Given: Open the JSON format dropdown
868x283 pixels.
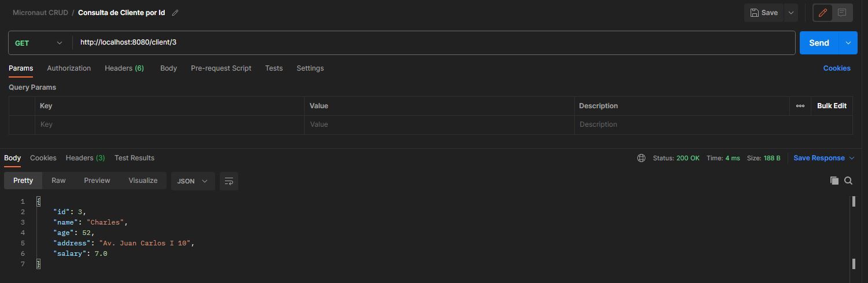Looking at the screenshot, I should [x=193, y=181].
